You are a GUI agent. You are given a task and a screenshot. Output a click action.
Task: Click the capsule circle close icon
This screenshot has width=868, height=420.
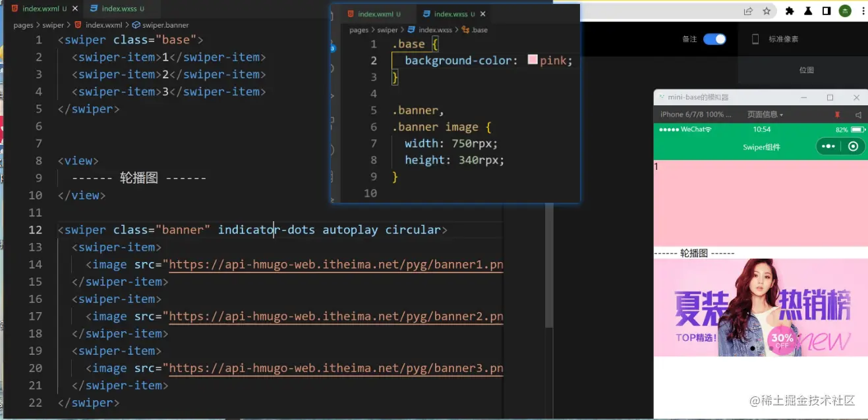(853, 146)
